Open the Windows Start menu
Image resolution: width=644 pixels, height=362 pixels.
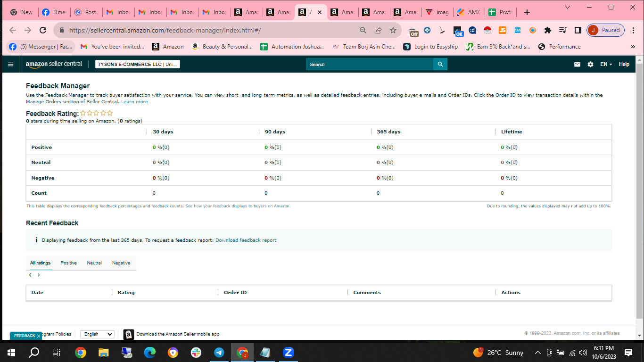11,352
